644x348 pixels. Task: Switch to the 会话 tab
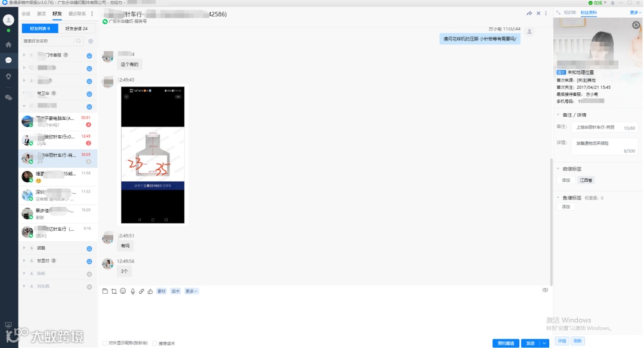pyautogui.click(x=26, y=14)
